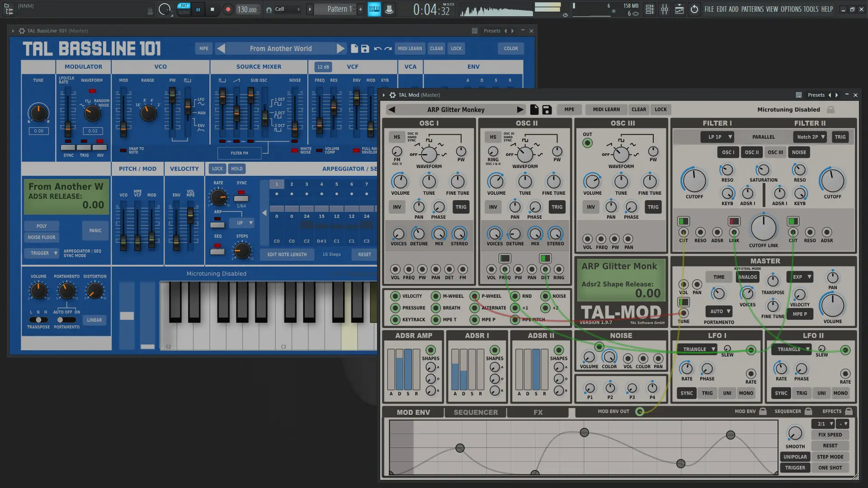
Task: Enable M-WHEEL modulation jack
Action: pos(435,296)
